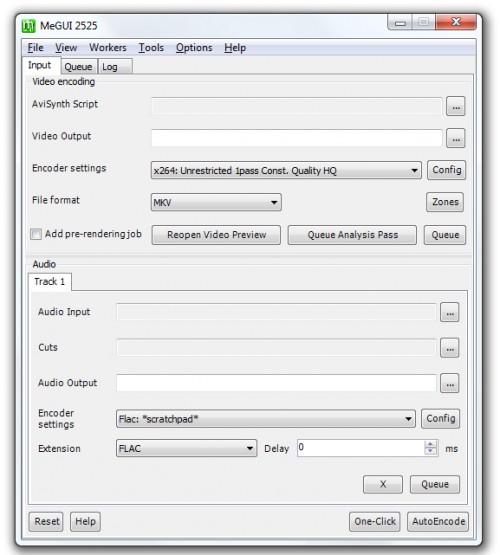Viewport: 500px width, 555px height.
Task: Click the Help button at bottom
Action: [85, 521]
